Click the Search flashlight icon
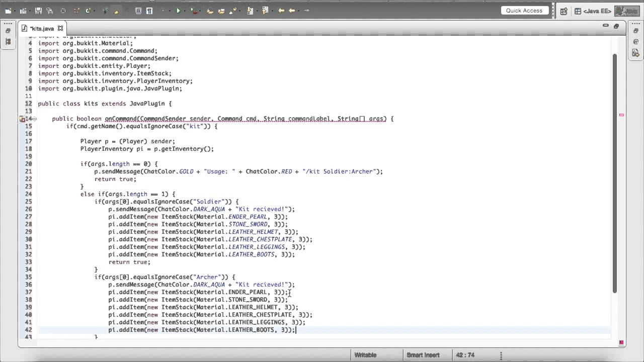 [x=233, y=11]
